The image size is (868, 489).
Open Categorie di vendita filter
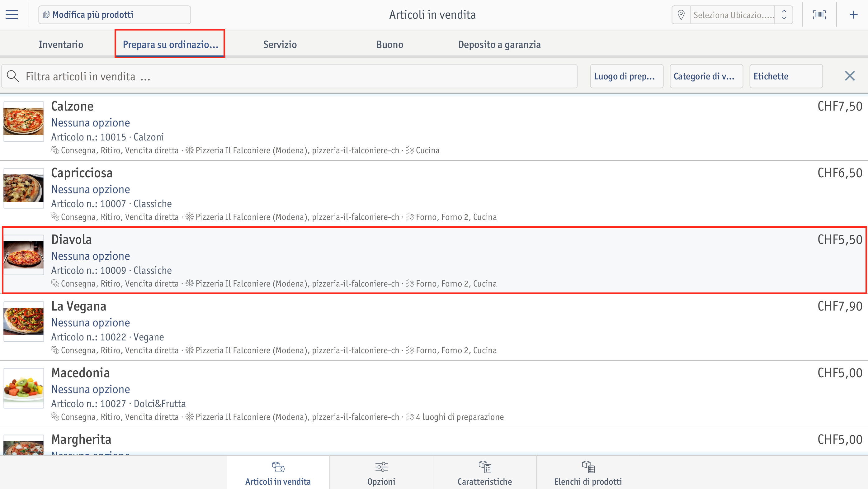pos(706,76)
